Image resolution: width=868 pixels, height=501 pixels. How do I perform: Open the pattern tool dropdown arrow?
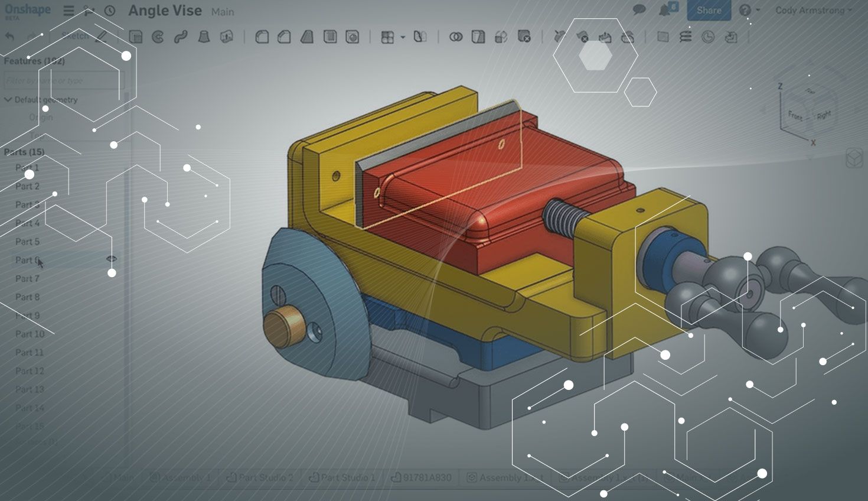(x=403, y=37)
